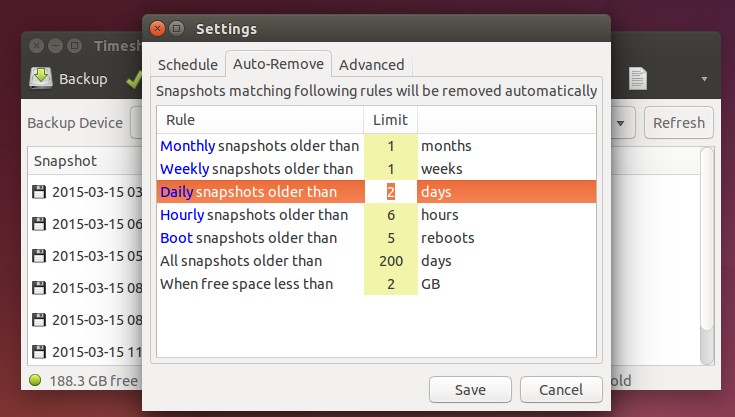The image size is (735, 417).
Task: Edit the Weekly limit value 1
Action: click(390, 169)
